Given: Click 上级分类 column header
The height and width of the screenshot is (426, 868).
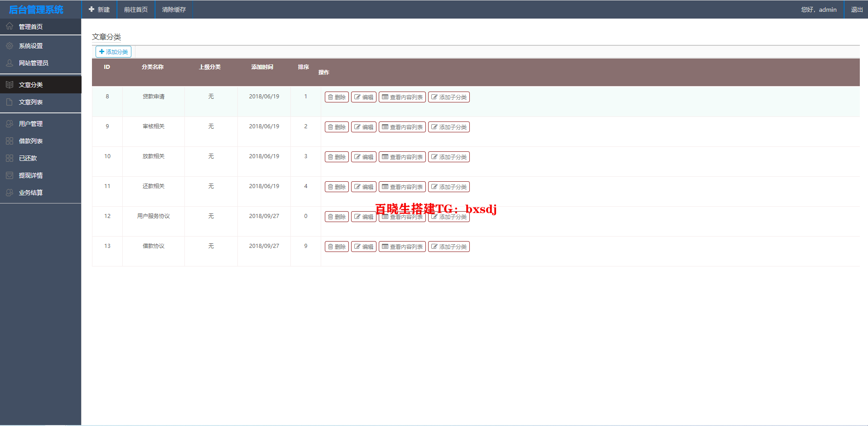Looking at the screenshot, I should 210,67.
